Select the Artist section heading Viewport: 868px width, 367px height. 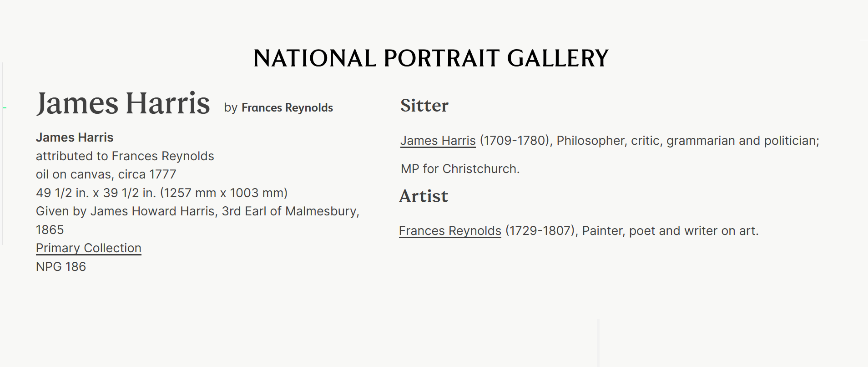click(424, 196)
